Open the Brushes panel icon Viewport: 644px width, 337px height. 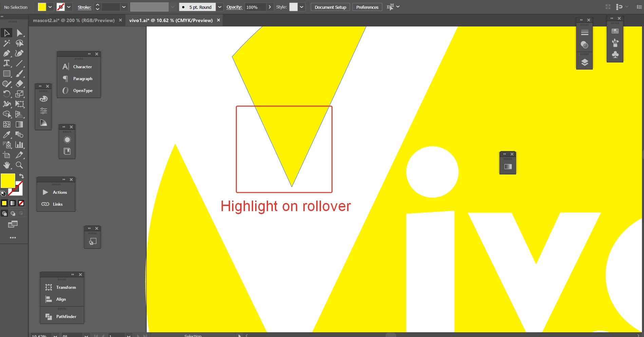click(x=615, y=43)
